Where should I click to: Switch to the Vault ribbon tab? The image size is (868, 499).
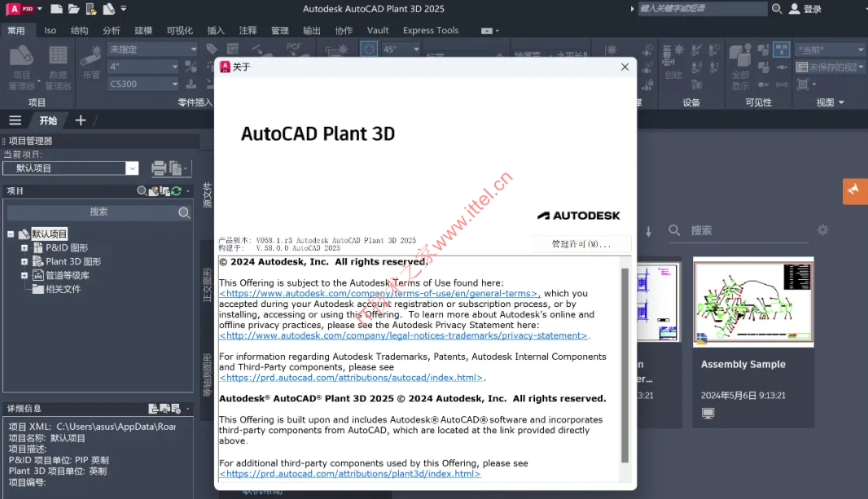pos(378,30)
